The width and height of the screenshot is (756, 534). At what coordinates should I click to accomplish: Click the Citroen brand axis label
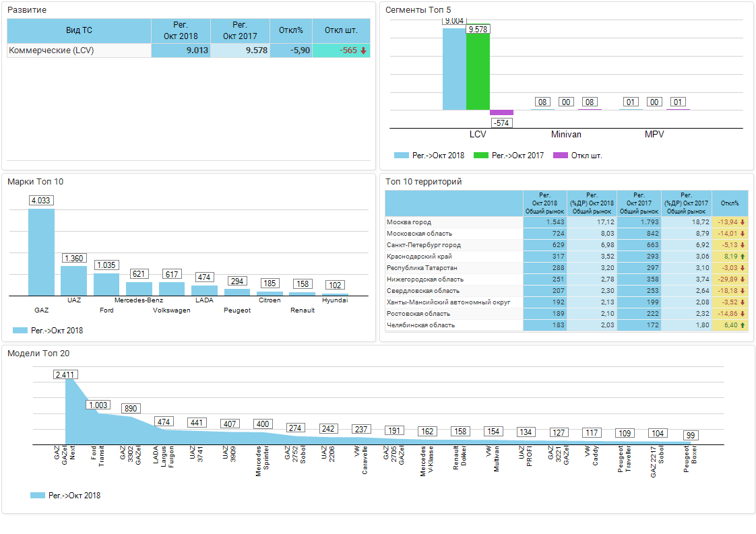(x=270, y=300)
